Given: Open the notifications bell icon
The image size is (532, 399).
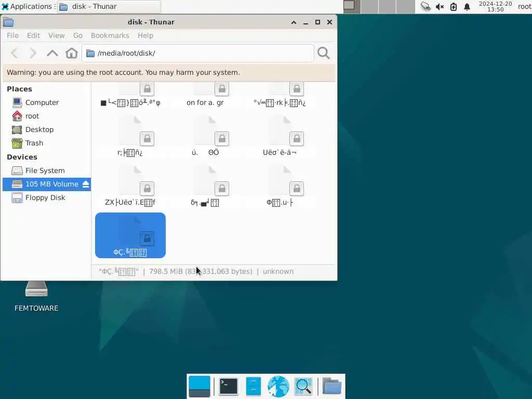Looking at the screenshot, I should [467, 6].
